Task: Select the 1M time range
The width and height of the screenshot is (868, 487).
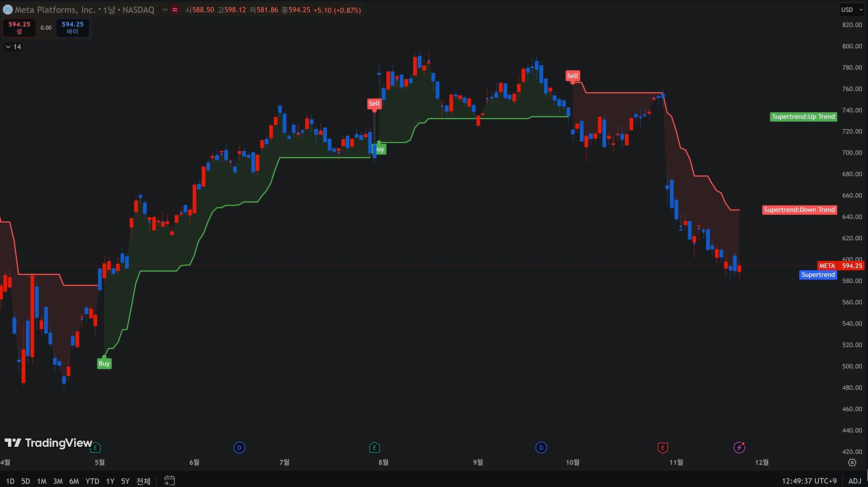Action: point(42,481)
